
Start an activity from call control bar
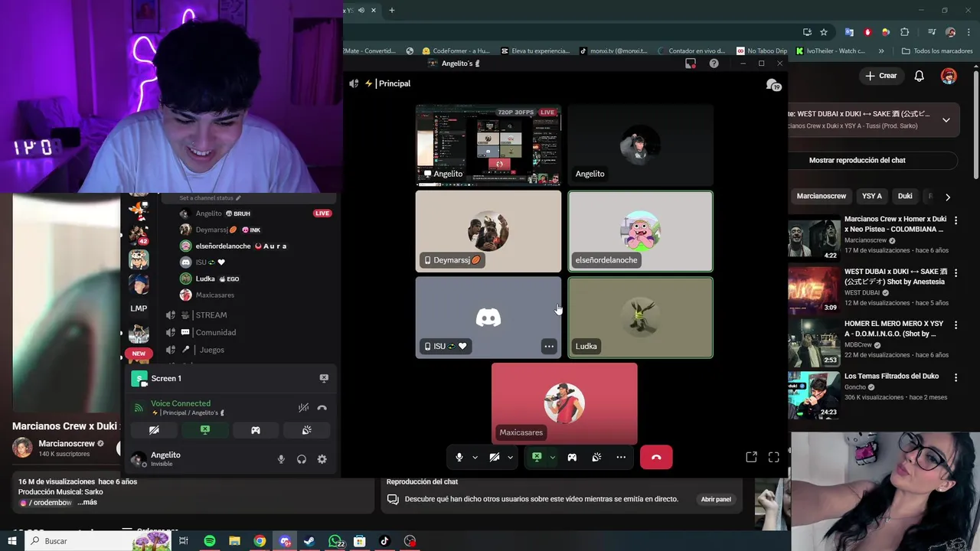572,457
